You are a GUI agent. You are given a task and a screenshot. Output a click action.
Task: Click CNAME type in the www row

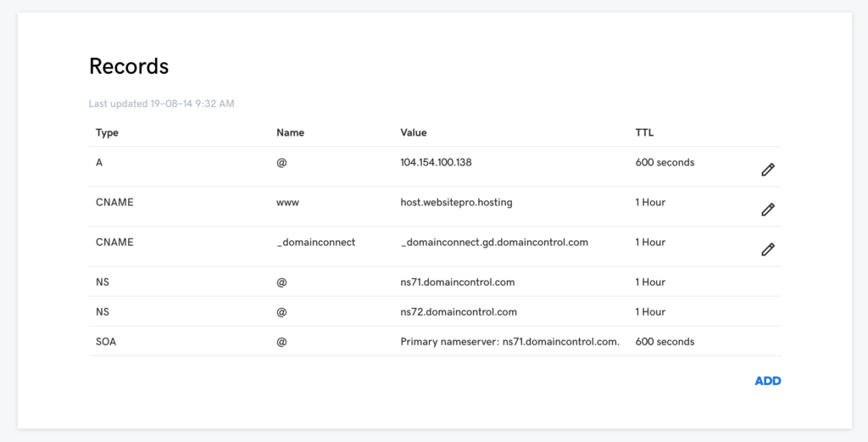pos(114,203)
